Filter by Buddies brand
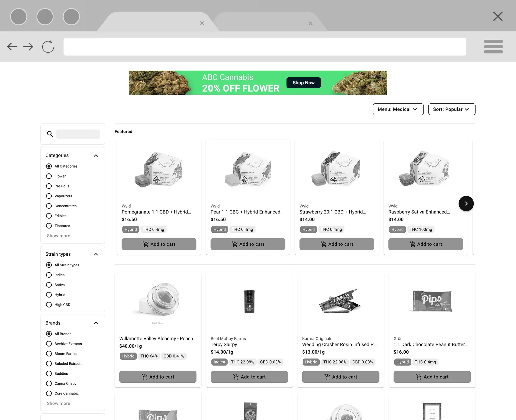Screen dimensions: 516x420 point(49,374)
